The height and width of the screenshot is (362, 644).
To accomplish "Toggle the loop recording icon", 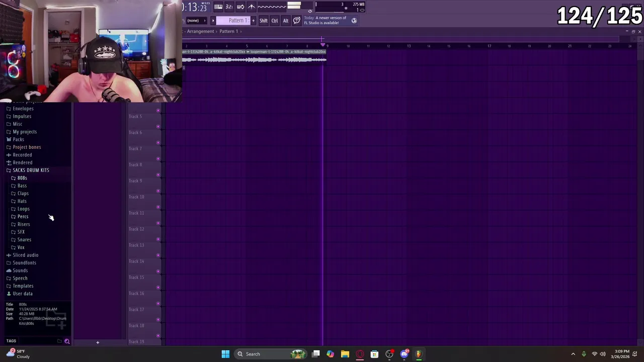I will (240, 7).
